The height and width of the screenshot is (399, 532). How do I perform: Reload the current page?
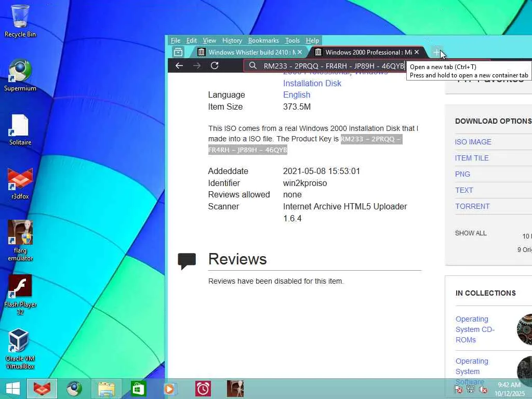pos(215,65)
